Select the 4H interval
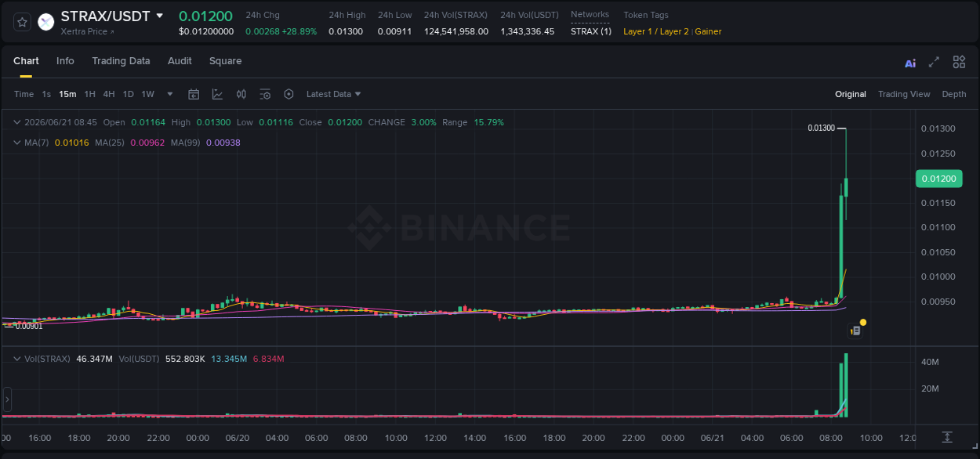 109,94
